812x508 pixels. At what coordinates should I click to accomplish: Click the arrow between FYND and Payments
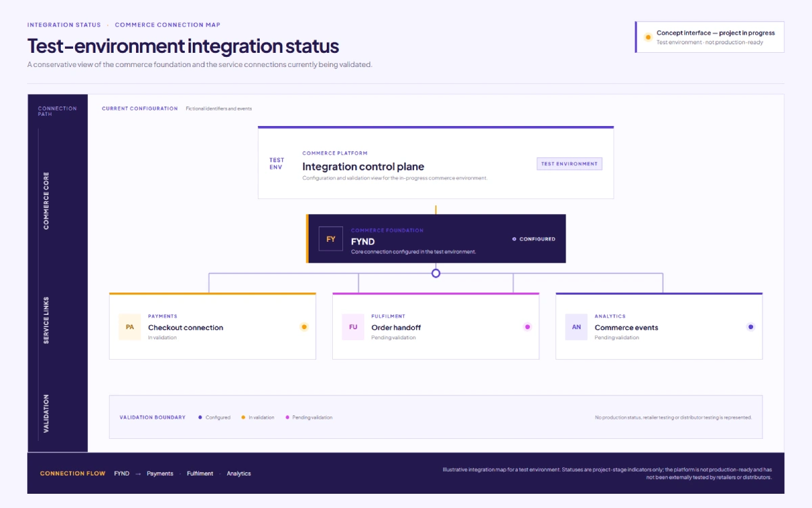click(x=138, y=473)
